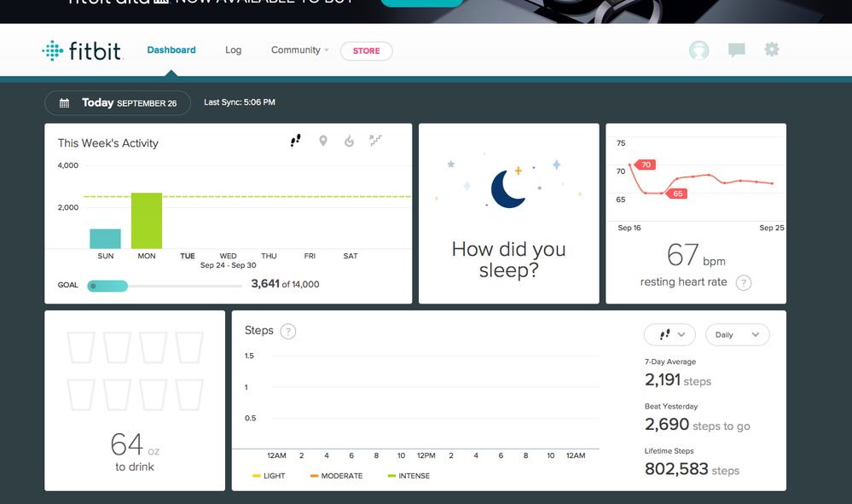Click the Fitbit logo

point(83,51)
